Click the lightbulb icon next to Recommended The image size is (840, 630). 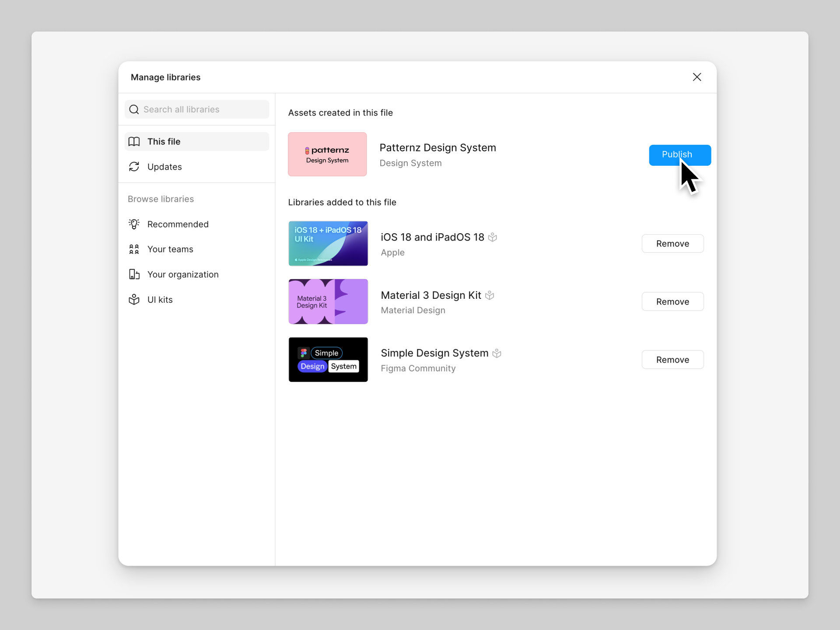coord(134,224)
